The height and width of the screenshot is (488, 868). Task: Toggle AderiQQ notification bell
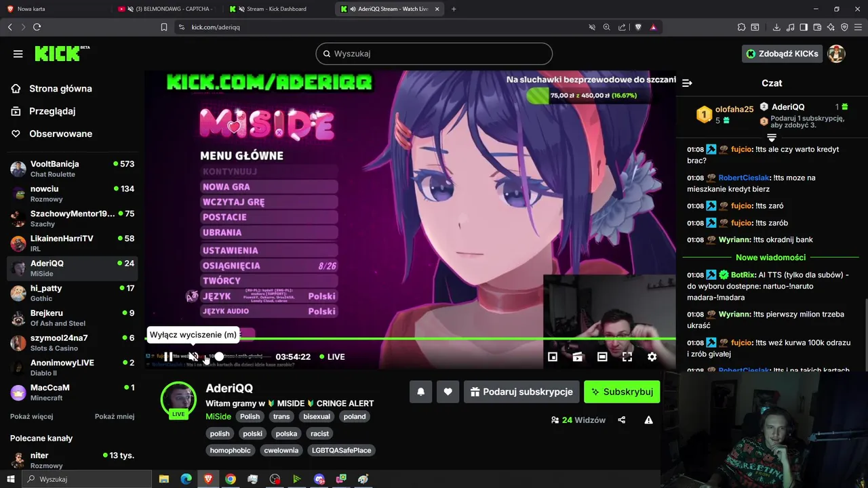420,392
